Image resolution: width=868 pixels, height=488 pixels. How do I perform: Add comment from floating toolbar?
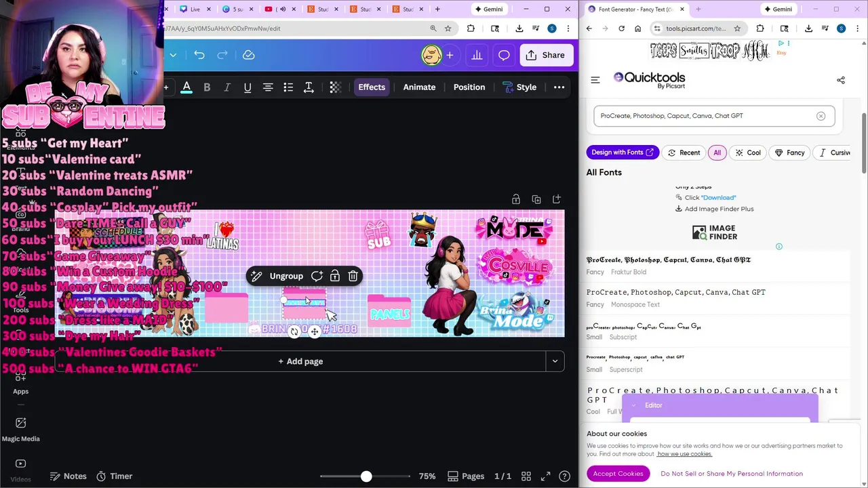pos(317,276)
